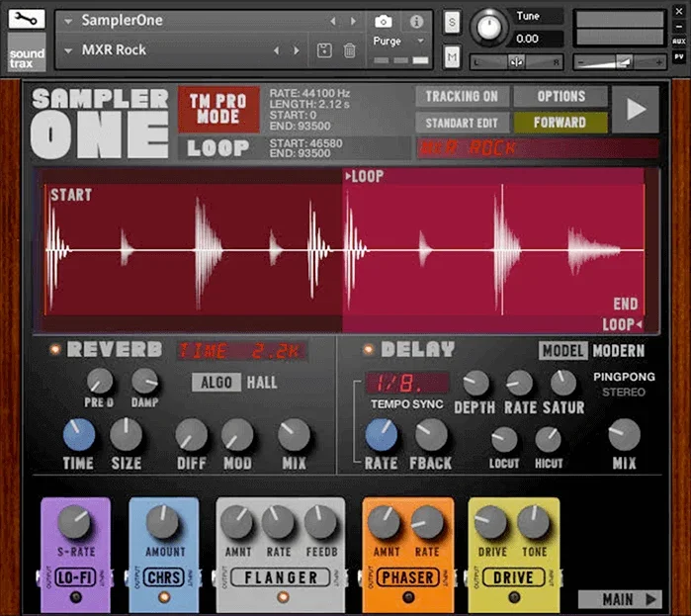The width and height of the screenshot is (691, 616).
Task: Click the FORWARD playback direction button
Action: [x=561, y=123]
